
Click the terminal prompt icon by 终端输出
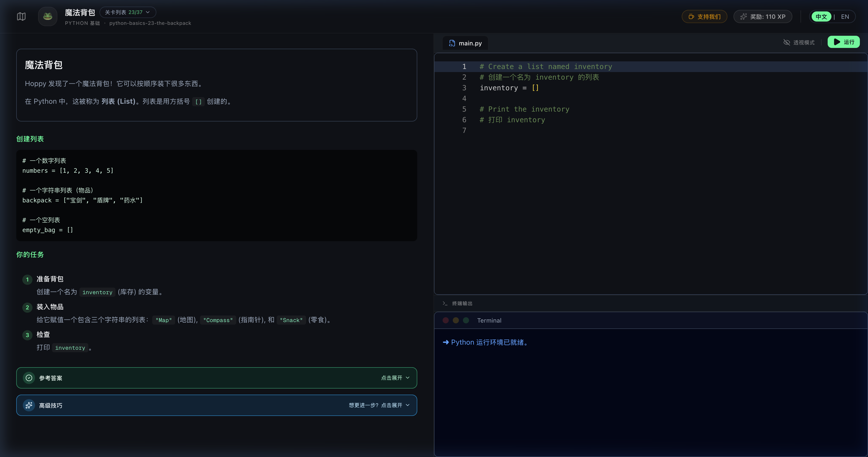click(445, 303)
